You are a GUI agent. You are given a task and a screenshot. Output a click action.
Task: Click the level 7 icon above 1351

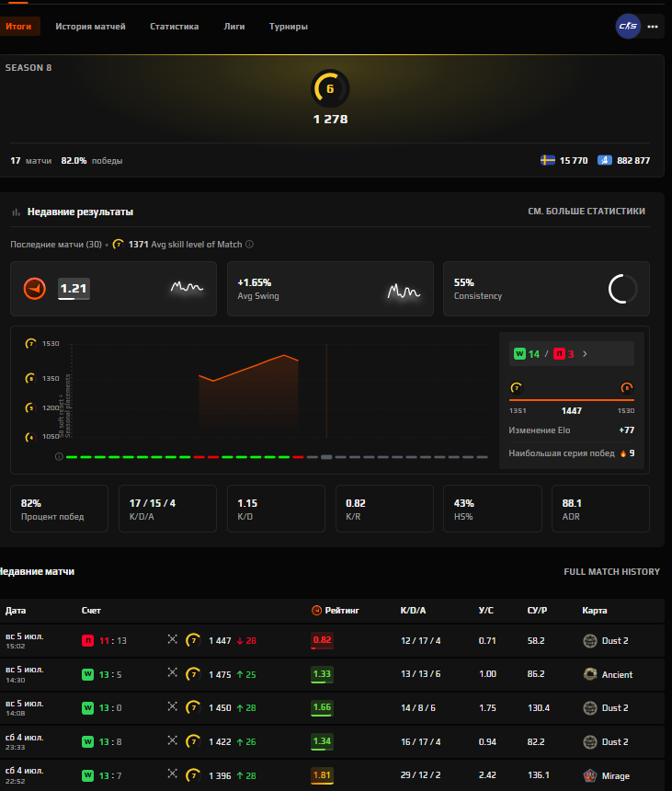point(517,387)
